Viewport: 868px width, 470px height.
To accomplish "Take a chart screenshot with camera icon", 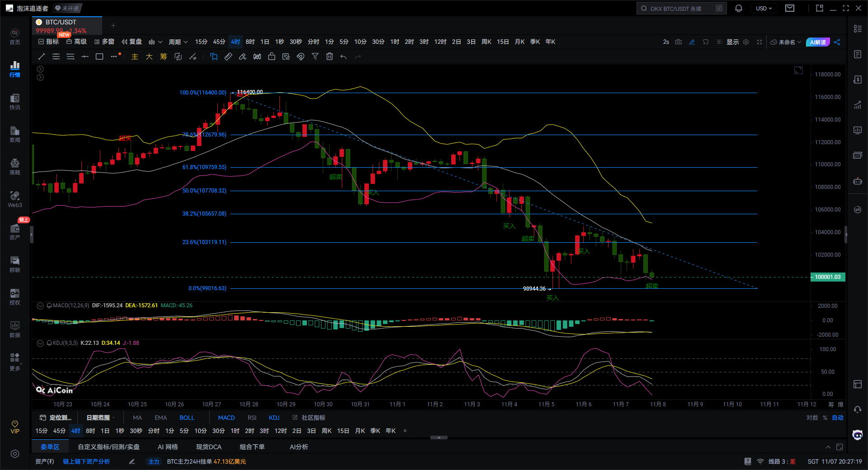I will click(678, 42).
